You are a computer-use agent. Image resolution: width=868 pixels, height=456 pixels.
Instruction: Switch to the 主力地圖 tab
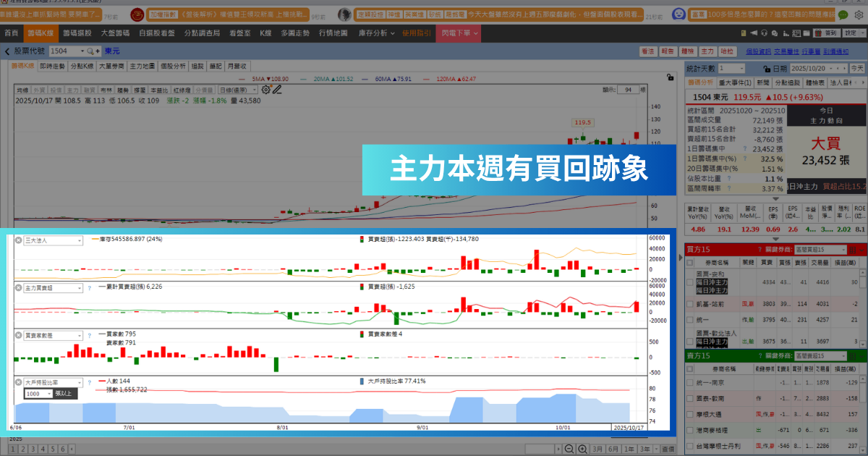coord(142,65)
